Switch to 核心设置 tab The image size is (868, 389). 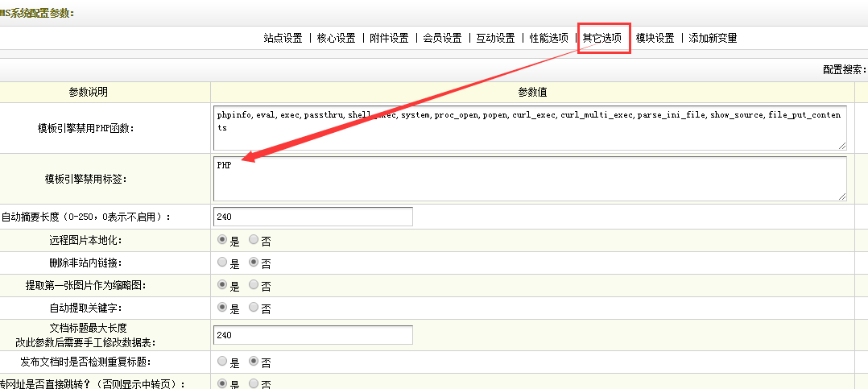pyautogui.click(x=336, y=38)
